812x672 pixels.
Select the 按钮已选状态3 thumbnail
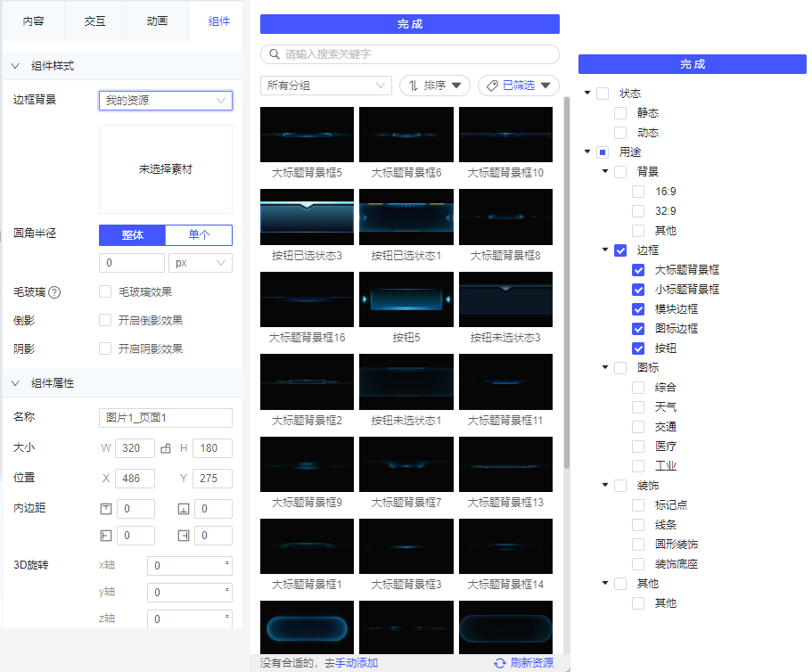point(308,217)
